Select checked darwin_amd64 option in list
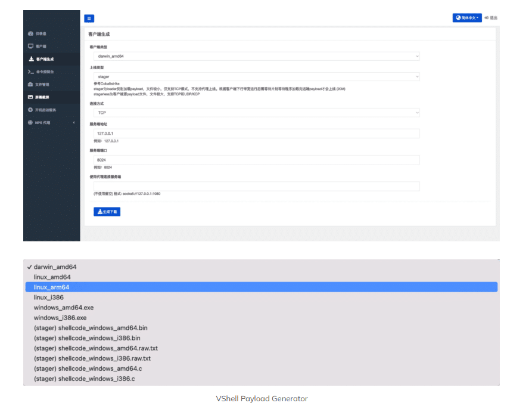Screen dimensions: 532x409 click(262, 267)
